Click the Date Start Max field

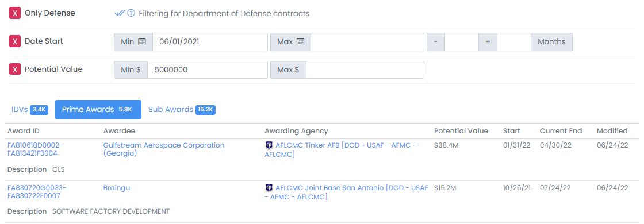coord(367,42)
